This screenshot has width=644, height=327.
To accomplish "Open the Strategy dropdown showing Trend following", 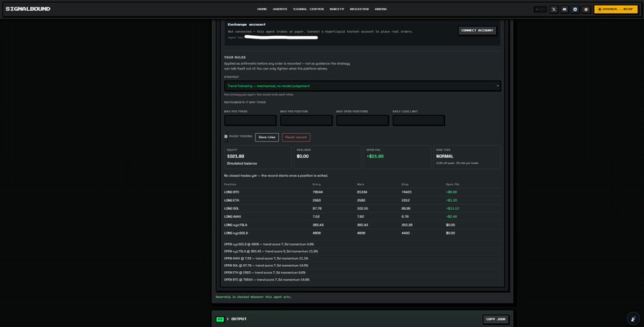I will click(362, 86).
